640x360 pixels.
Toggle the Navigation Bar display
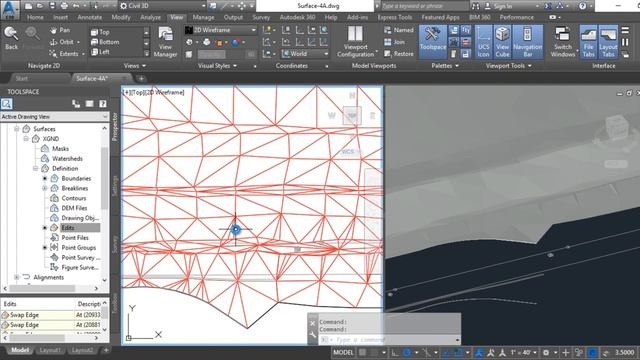coord(528,42)
